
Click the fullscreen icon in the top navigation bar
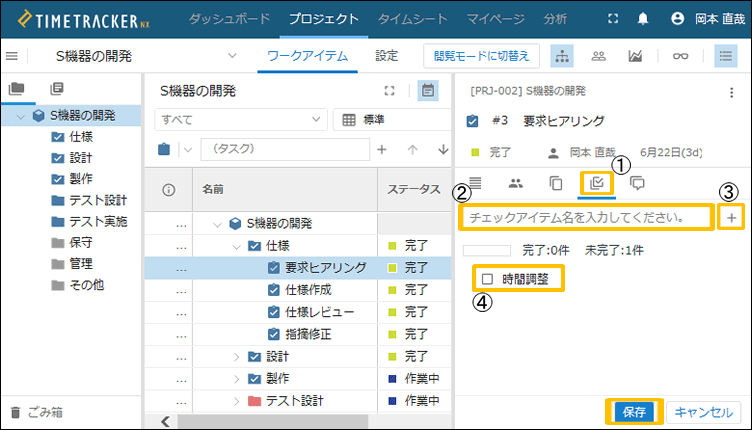[613, 19]
